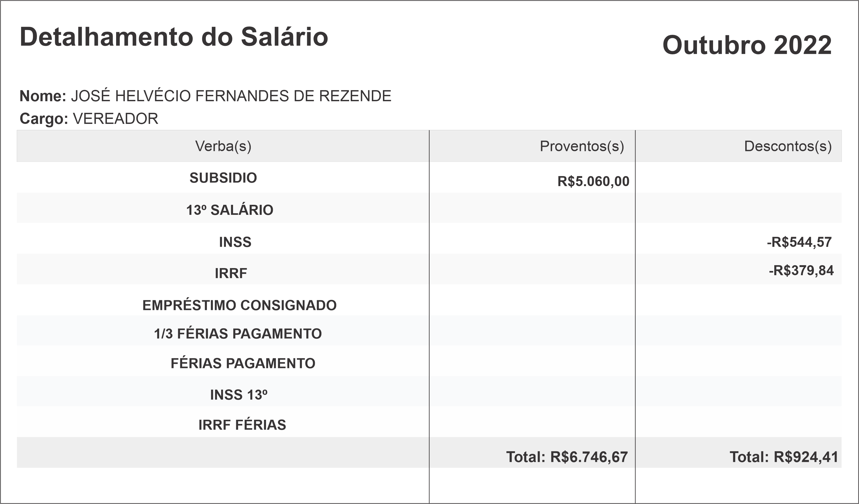Image resolution: width=859 pixels, height=504 pixels.
Task: Click the Detalhamento do Salário title
Action: point(174,37)
